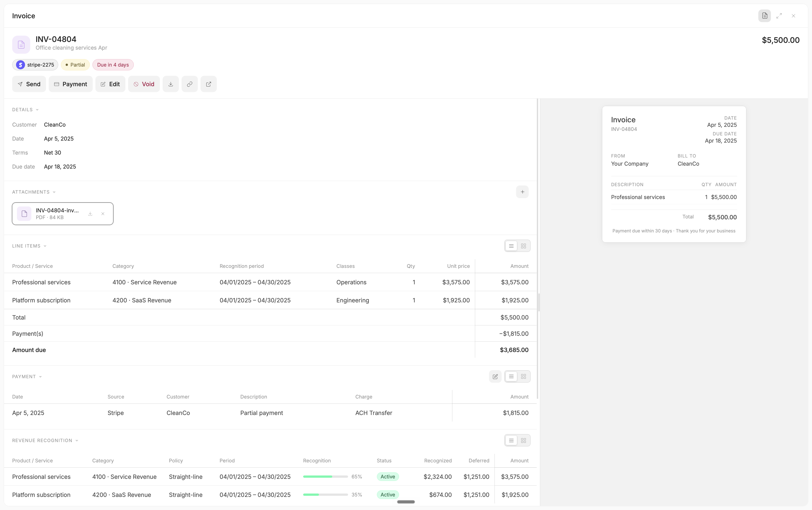Screen dimensions: 812x510
Task: Edit payments with pencil icon
Action: [x=495, y=376]
